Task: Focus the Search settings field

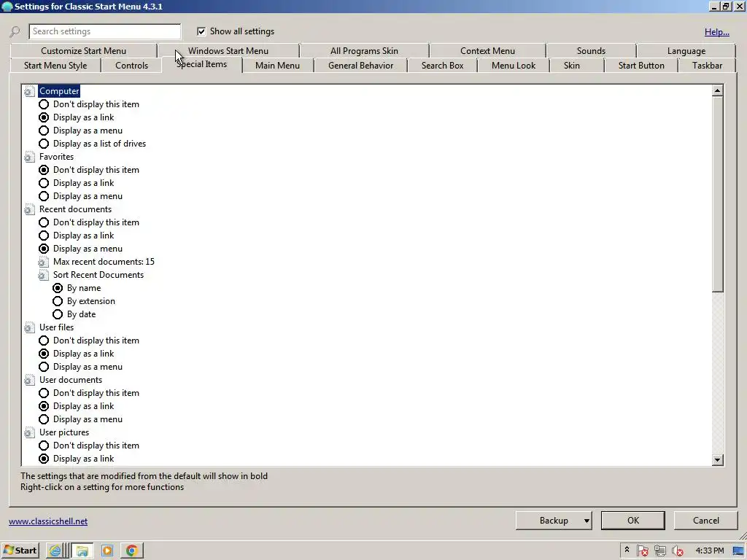Action: pos(105,31)
